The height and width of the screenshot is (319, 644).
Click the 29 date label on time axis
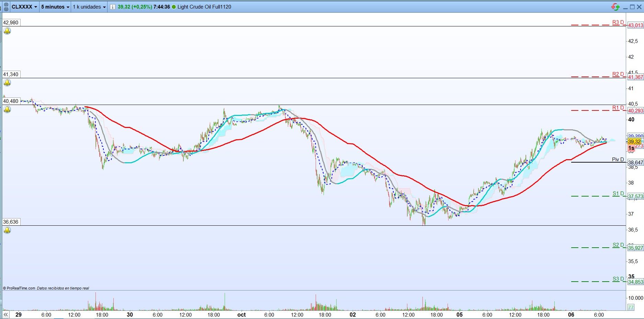(x=19, y=315)
